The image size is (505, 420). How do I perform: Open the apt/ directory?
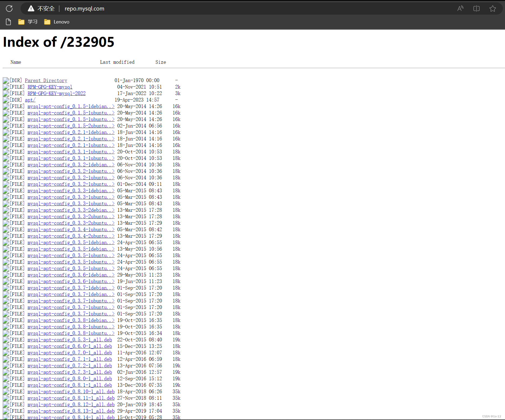[x=30, y=100]
